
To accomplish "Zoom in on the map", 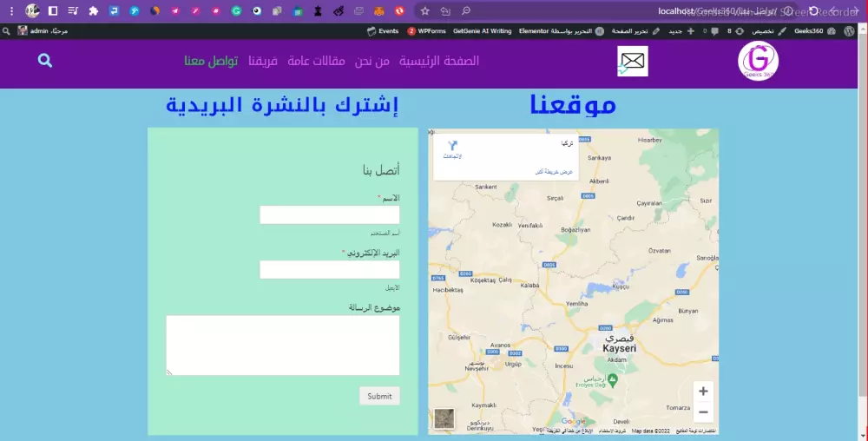I will coord(703,392).
